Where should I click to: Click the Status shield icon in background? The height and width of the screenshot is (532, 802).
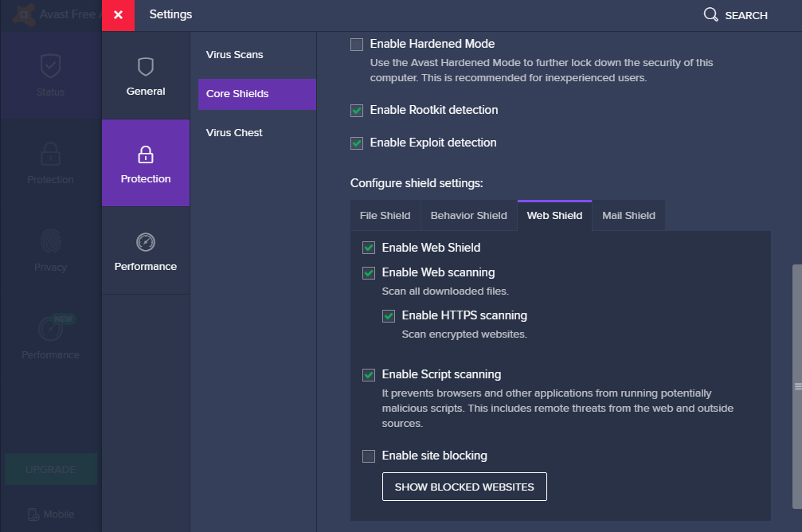click(x=50, y=66)
